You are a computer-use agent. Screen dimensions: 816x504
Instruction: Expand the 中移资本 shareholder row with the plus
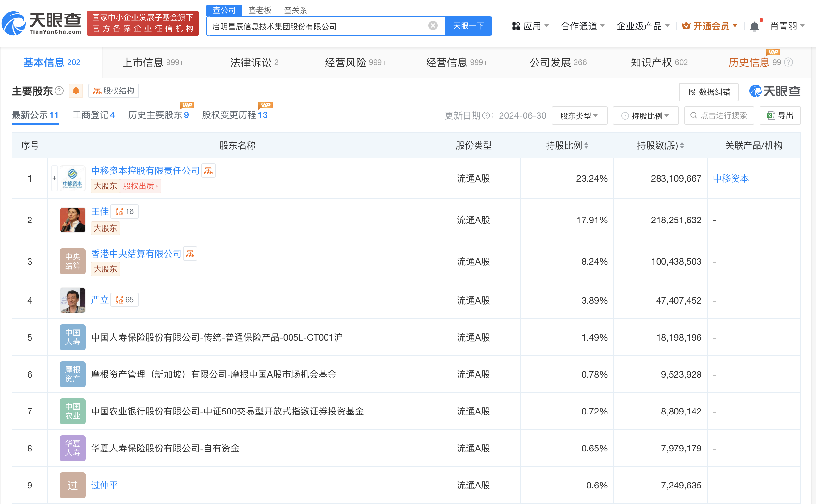[55, 178]
